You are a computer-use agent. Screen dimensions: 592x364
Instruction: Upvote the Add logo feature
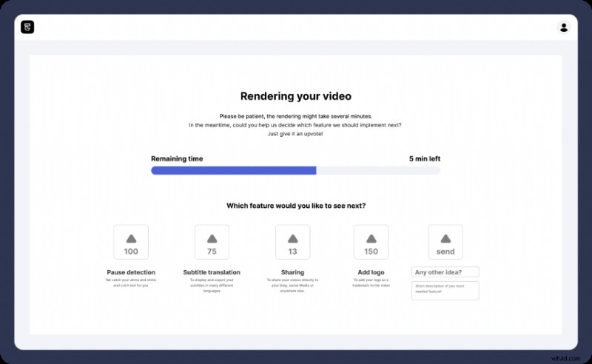[x=371, y=242]
